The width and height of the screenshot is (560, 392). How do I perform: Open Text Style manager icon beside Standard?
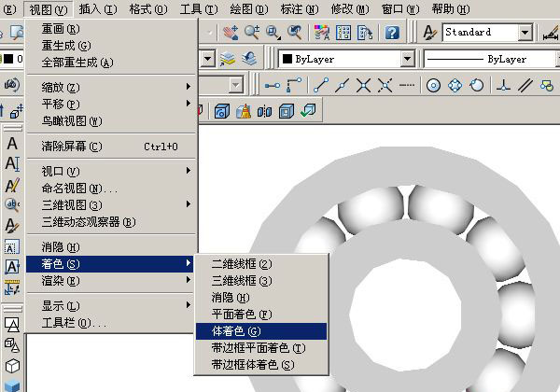[x=429, y=33]
